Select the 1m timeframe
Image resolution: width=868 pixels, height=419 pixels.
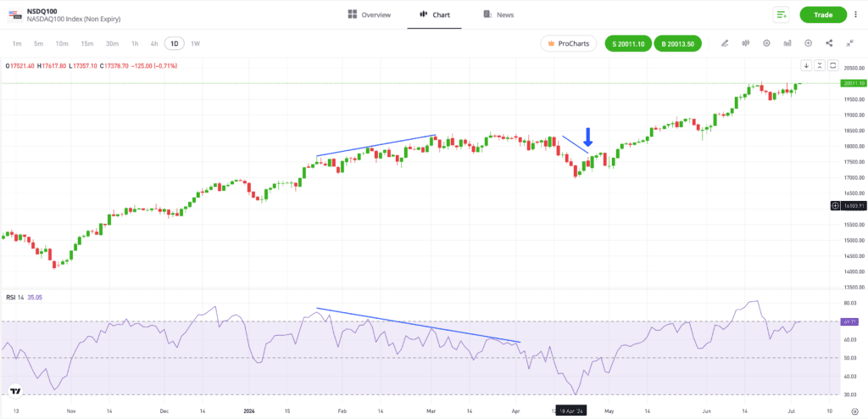pyautogui.click(x=17, y=43)
